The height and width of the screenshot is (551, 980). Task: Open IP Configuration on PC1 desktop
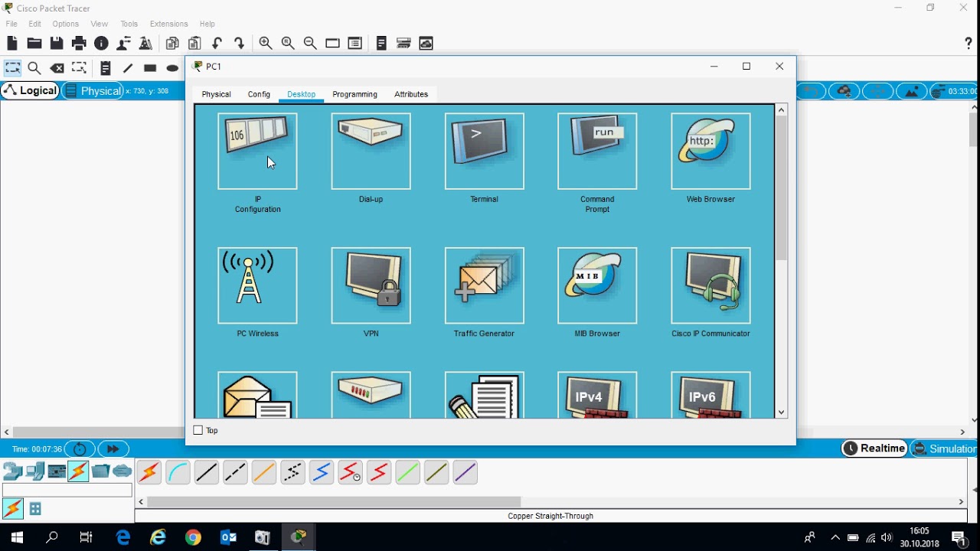pyautogui.click(x=257, y=151)
